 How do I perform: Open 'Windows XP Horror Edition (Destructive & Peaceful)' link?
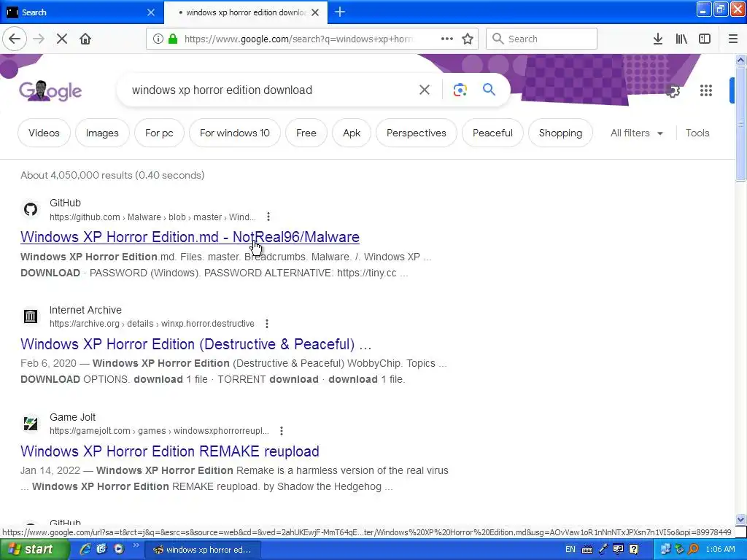(196, 344)
